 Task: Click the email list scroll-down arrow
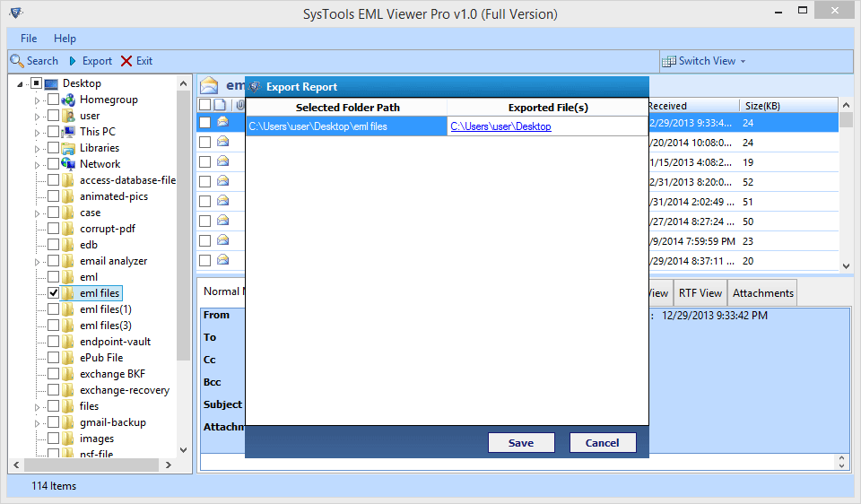[x=846, y=265]
